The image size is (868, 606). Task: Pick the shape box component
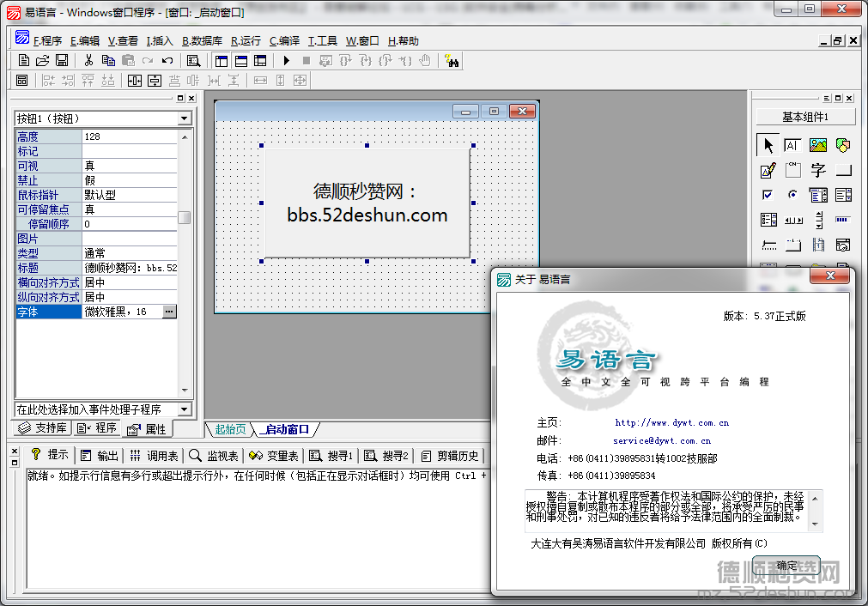843,146
